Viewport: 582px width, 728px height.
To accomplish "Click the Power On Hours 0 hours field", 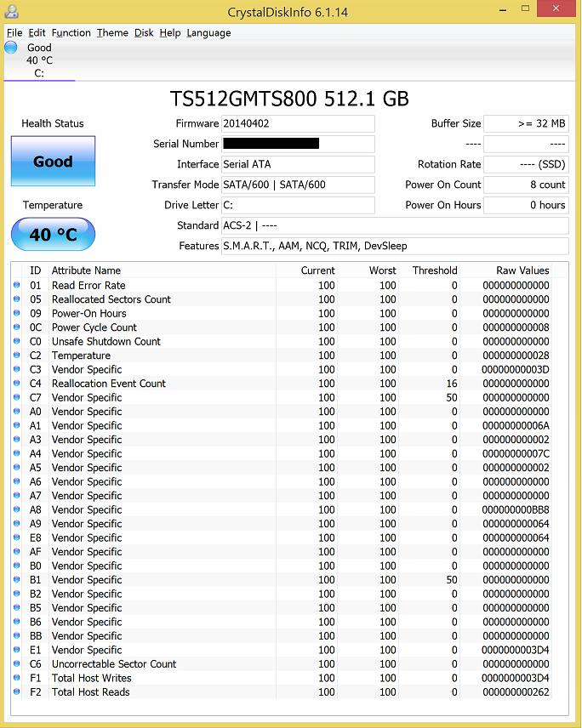I will pos(526,205).
